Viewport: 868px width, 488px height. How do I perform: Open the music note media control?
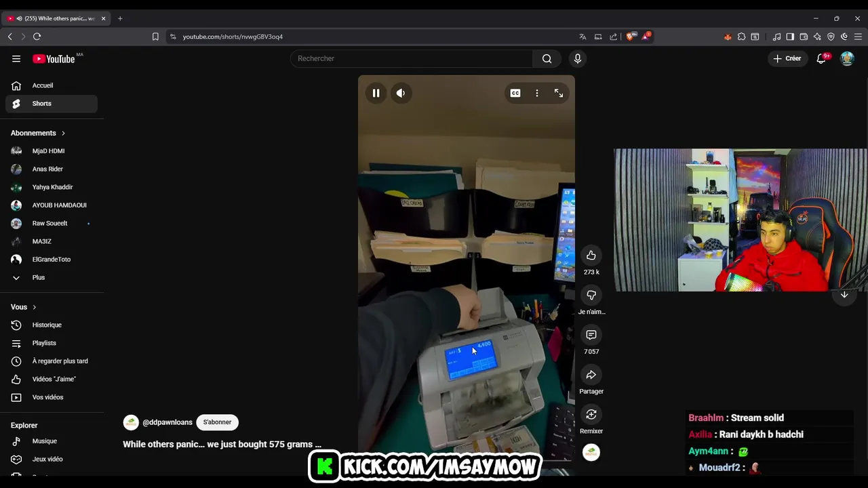pyautogui.click(x=776, y=37)
